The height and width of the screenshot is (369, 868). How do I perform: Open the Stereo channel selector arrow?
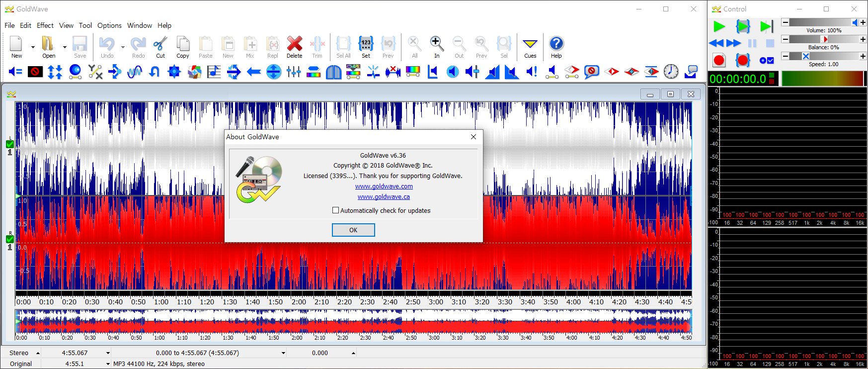pyautogui.click(x=38, y=353)
